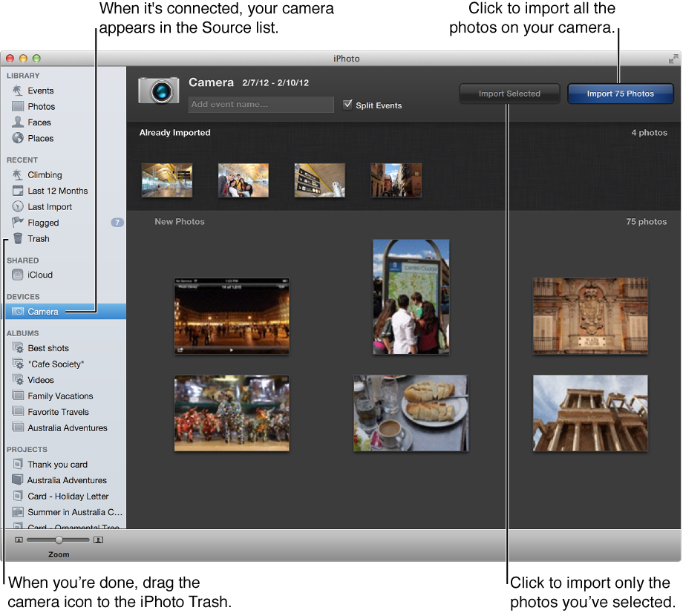Uncheck the Split Events checkbox

pos(348,105)
